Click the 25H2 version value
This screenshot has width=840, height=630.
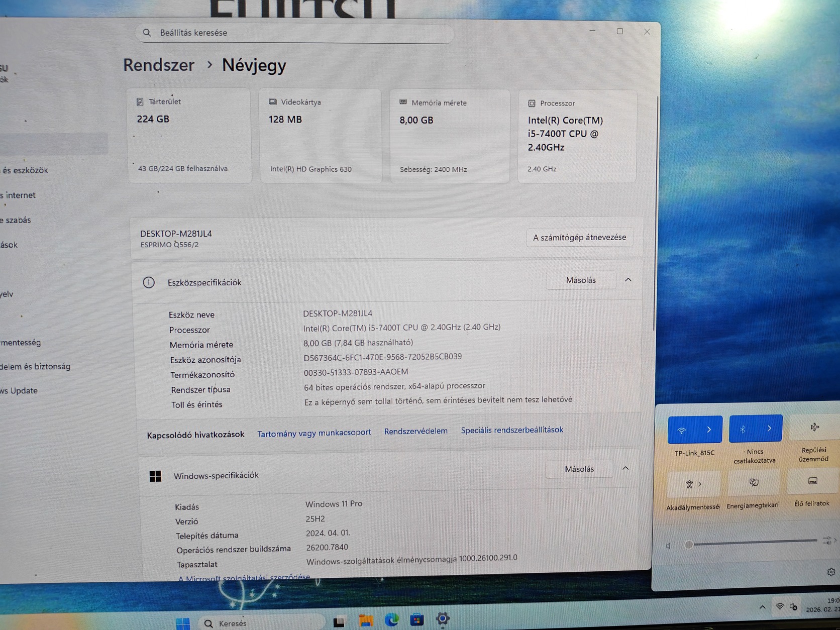click(x=316, y=519)
